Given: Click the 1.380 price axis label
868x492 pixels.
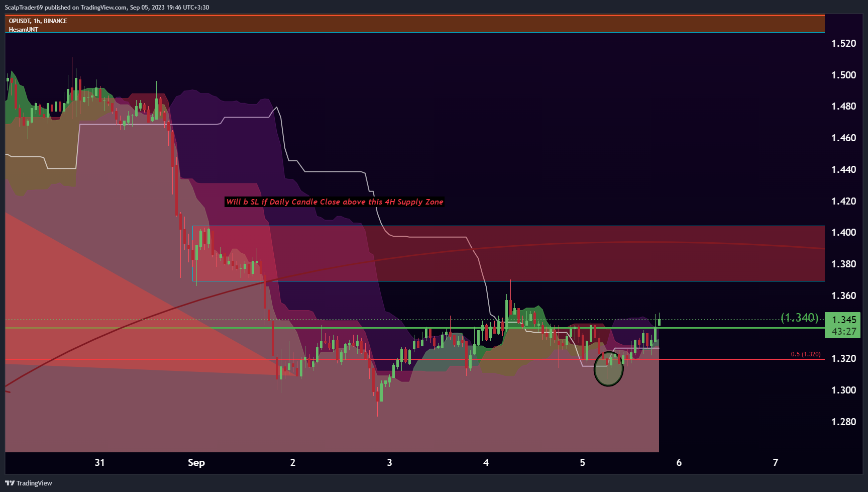Looking at the screenshot, I should click(x=844, y=264).
